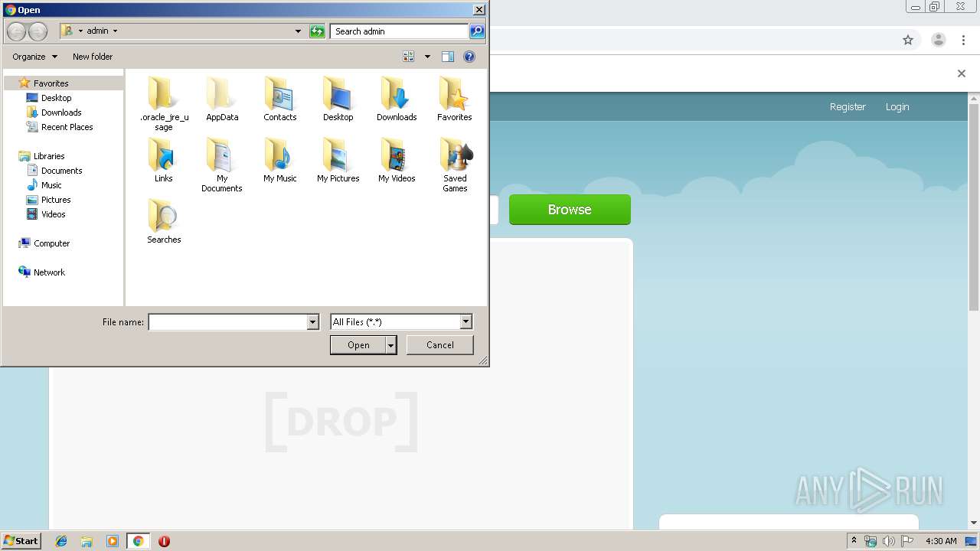Screen dimensions: 980x551
Task: Open the address bar history dropdown
Action: 298,31
